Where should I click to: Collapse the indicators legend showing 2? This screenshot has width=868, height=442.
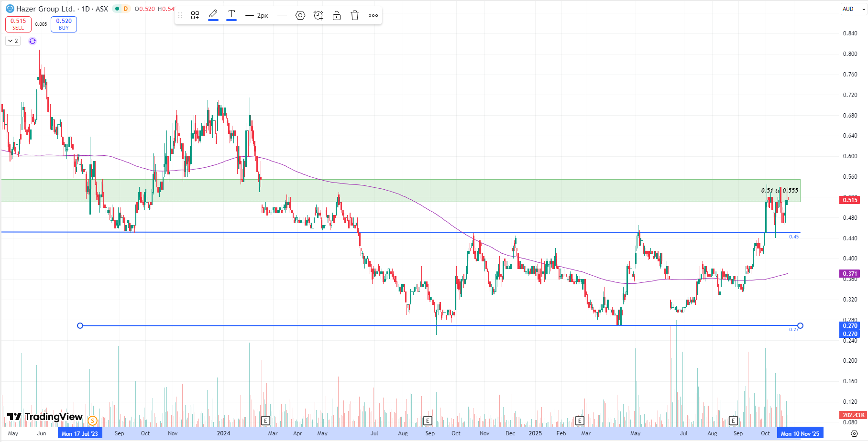pyautogui.click(x=13, y=41)
